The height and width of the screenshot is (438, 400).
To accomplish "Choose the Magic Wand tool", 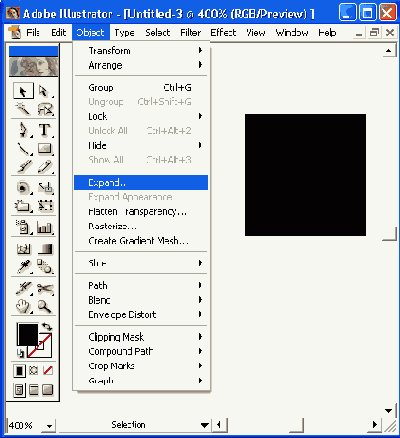I will pos(23,109).
